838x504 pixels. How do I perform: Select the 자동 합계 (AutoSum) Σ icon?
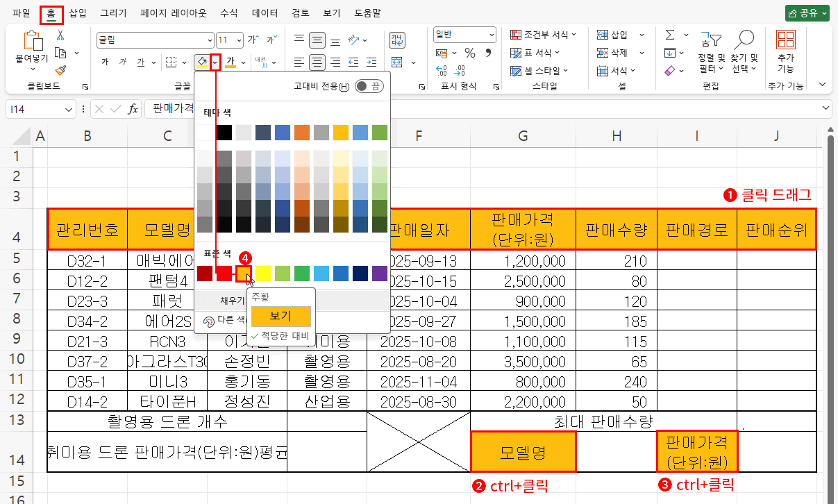pyautogui.click(x=669, y=35)
